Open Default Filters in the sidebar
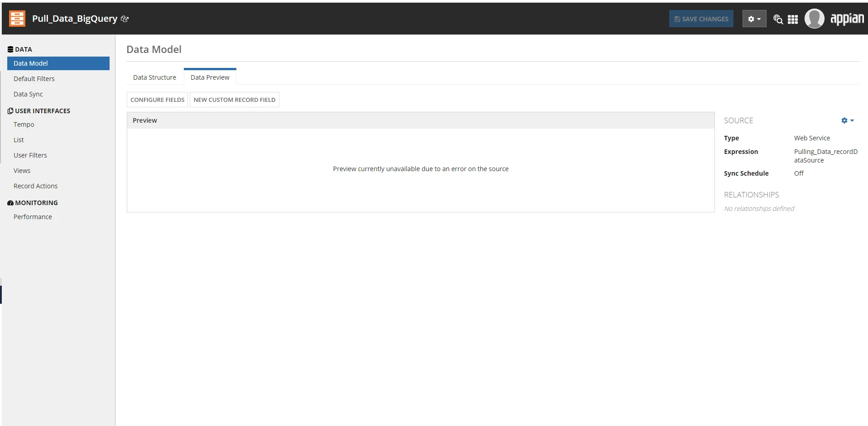Viewport: 868px width, 426px height. (34, 79)
